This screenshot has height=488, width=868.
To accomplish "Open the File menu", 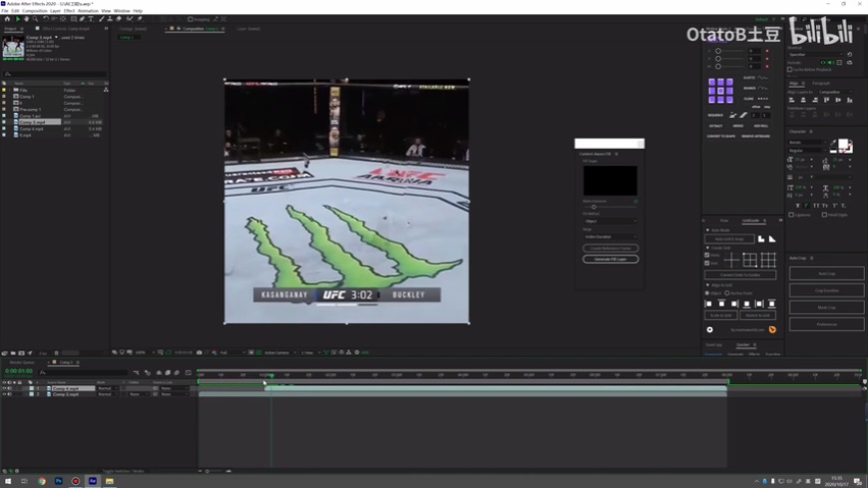I will [5, 11].
